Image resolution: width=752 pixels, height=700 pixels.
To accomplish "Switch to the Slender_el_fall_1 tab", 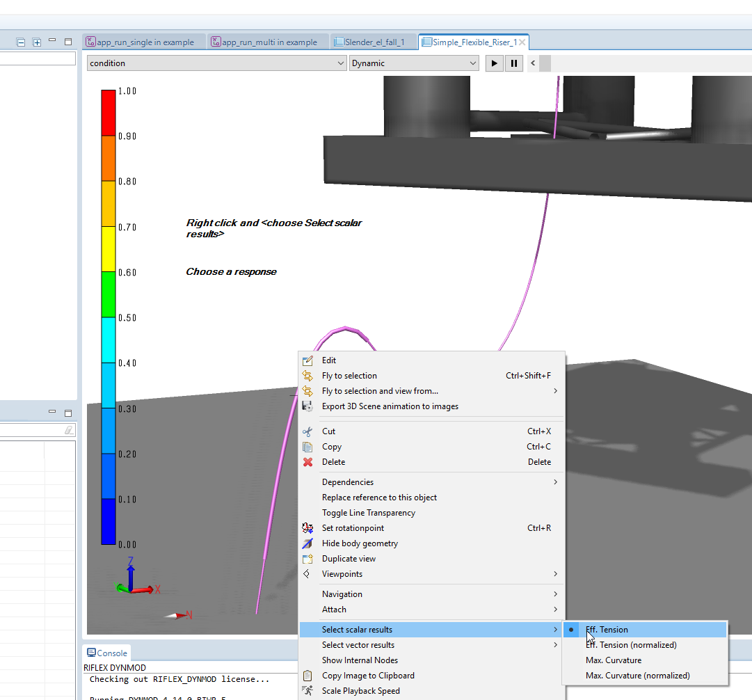I will [374, 42].
